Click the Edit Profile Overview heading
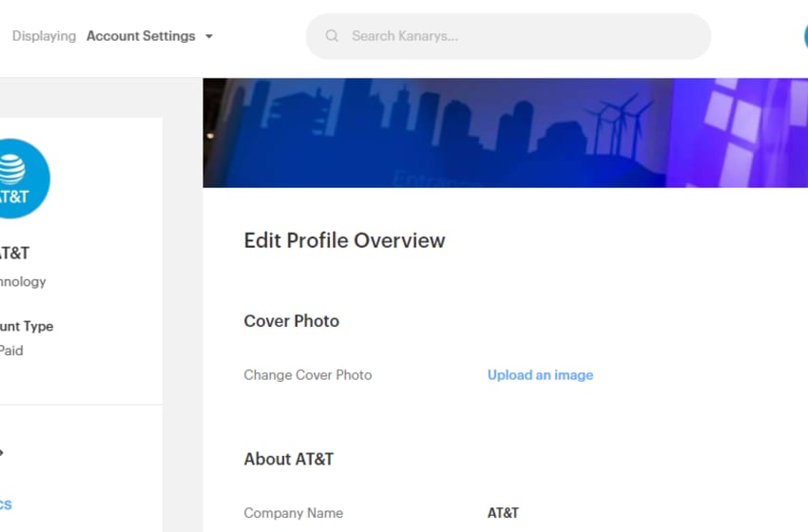808x532 pixels. 344,240
